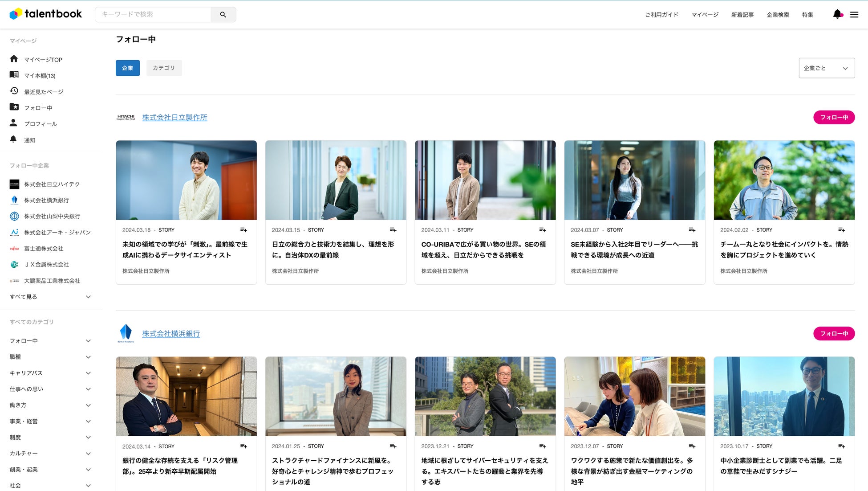The width and height of the screenshot is (868, 491).
Task: Open the 企業ごと sort dropdown
Action: 826,68
